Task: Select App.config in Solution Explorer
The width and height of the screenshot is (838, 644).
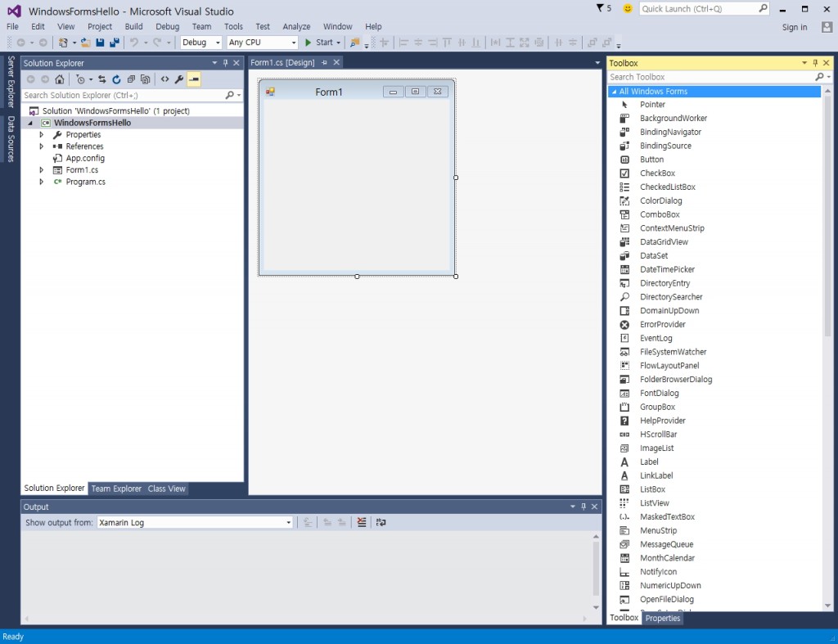Action: 85,158
